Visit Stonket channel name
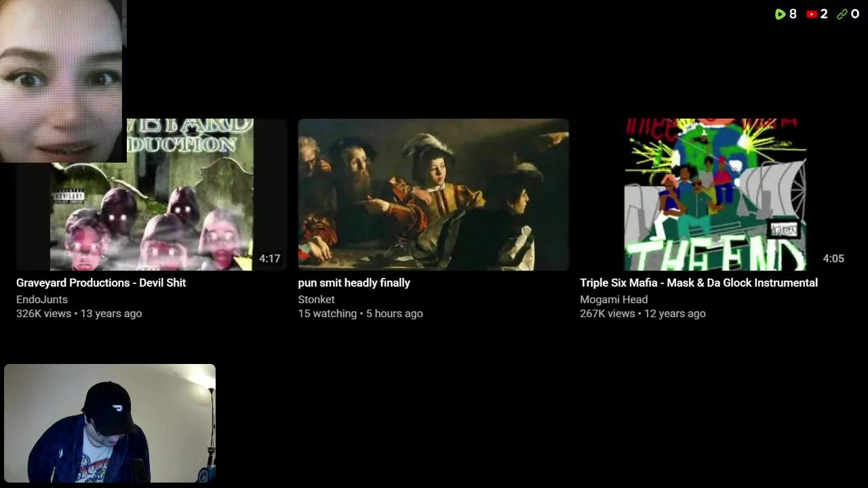This screenshot has width=868, height=488. (317, 300)
